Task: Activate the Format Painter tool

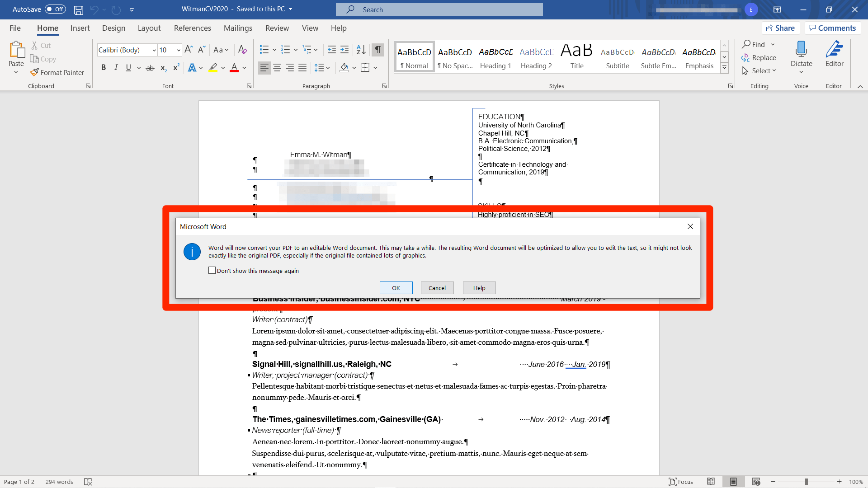Action: click(x=57, y=72)
